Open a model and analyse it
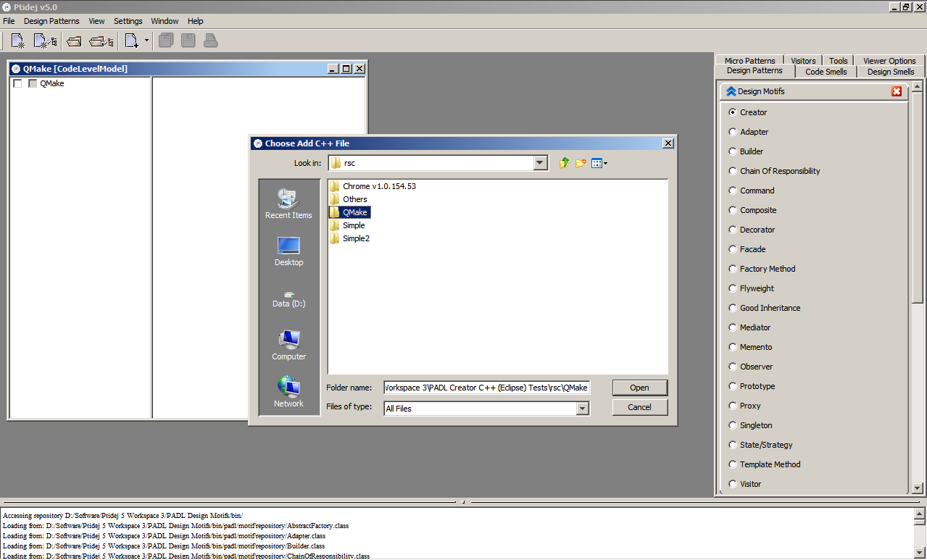927x560 pixels. (99, 40)
